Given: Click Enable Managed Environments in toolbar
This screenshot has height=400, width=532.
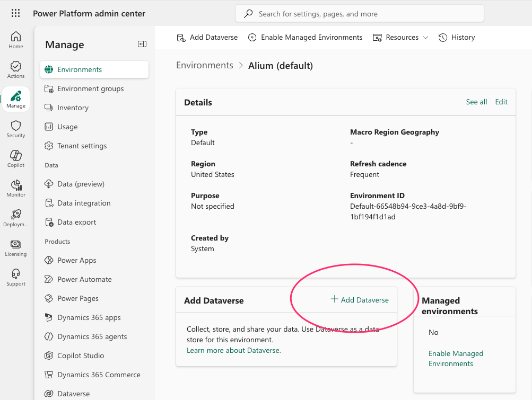Looking at the screenshot, I should pos(306,37).
